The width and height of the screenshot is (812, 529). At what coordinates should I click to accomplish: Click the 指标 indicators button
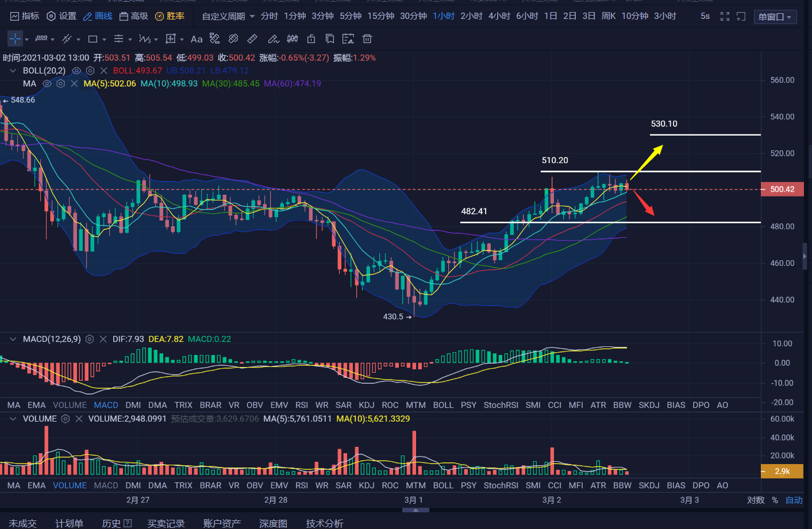25,16
